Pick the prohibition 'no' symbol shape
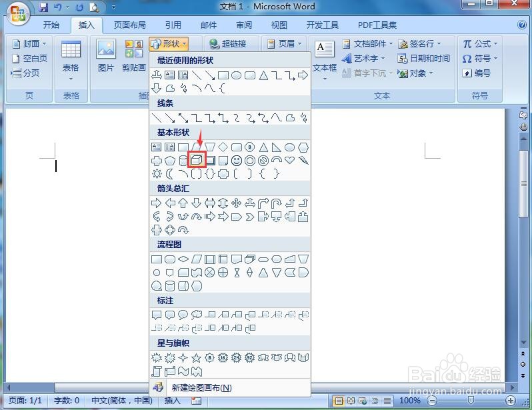This screenshot has width=532, height=410. [263, 161]
